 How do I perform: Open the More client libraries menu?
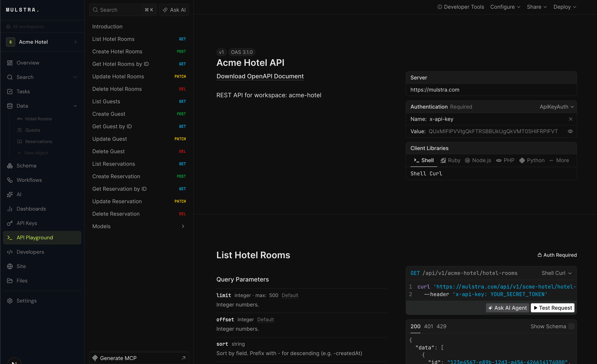coord(559,160)
